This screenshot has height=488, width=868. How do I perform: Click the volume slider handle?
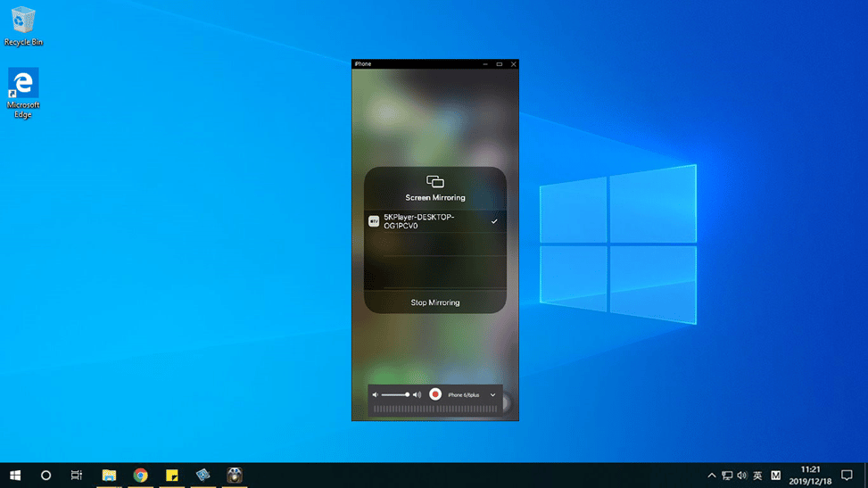(x=408, y=394)
